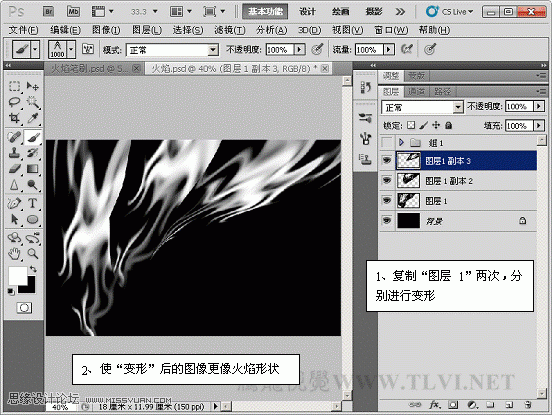Select the History Brush tool
This screenshot has height=415, width=552.
point(33,153)
